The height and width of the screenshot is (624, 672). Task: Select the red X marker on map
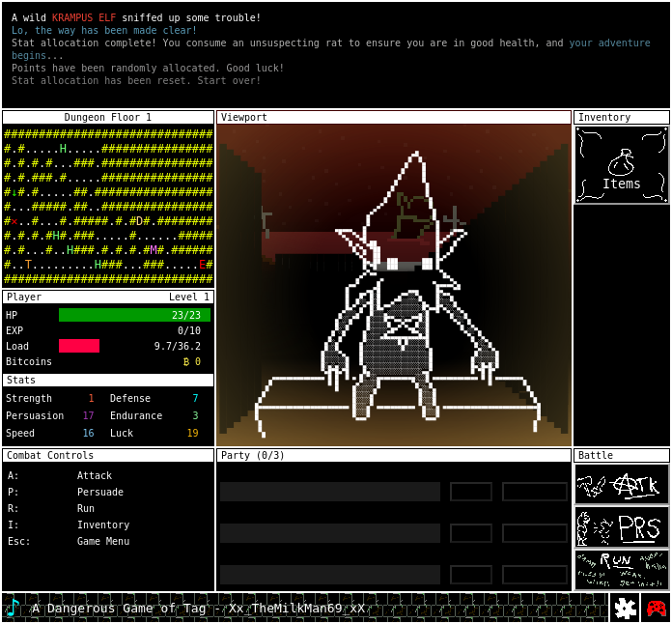click(x=14, y=221)
